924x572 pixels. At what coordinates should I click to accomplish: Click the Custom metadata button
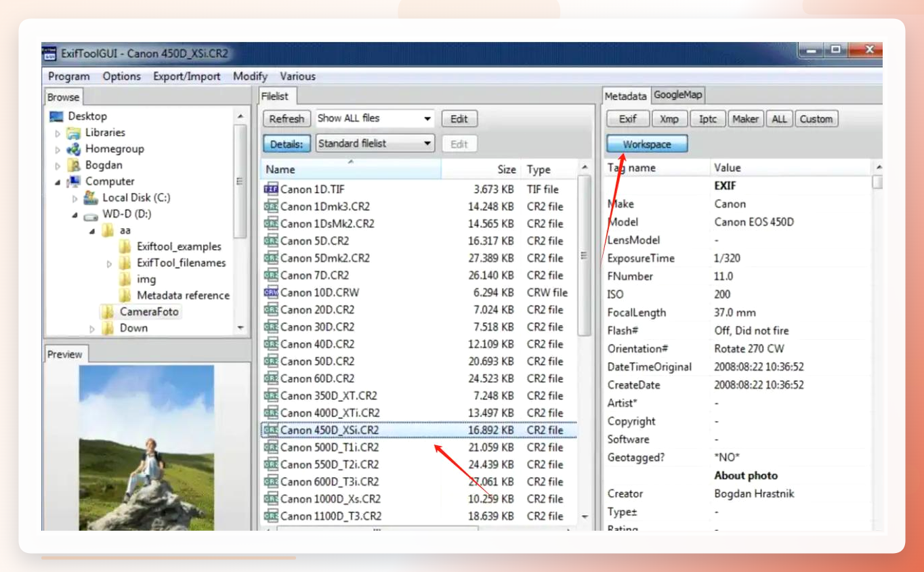tap(816, 119)
